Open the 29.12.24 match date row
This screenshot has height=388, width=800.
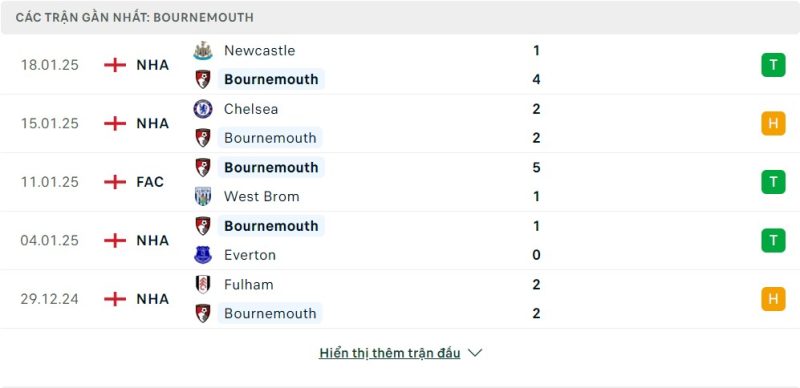coord(400,299)
